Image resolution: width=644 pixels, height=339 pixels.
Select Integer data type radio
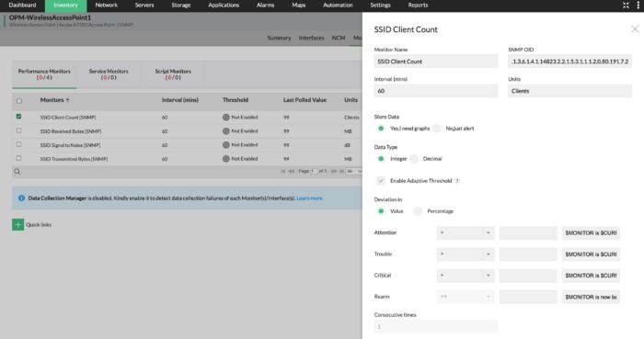381,159
